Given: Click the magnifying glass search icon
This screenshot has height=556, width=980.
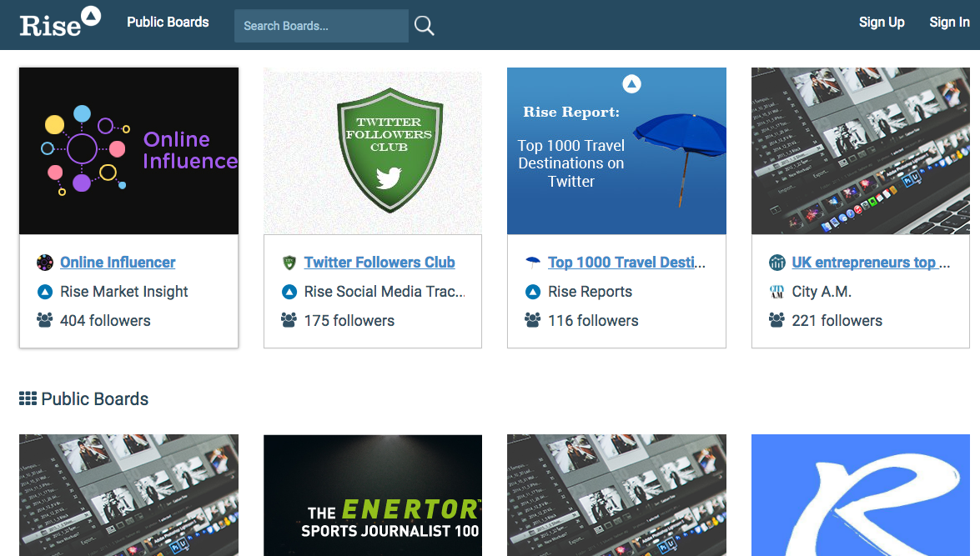Looking at the screenshot, I should 424,26.
